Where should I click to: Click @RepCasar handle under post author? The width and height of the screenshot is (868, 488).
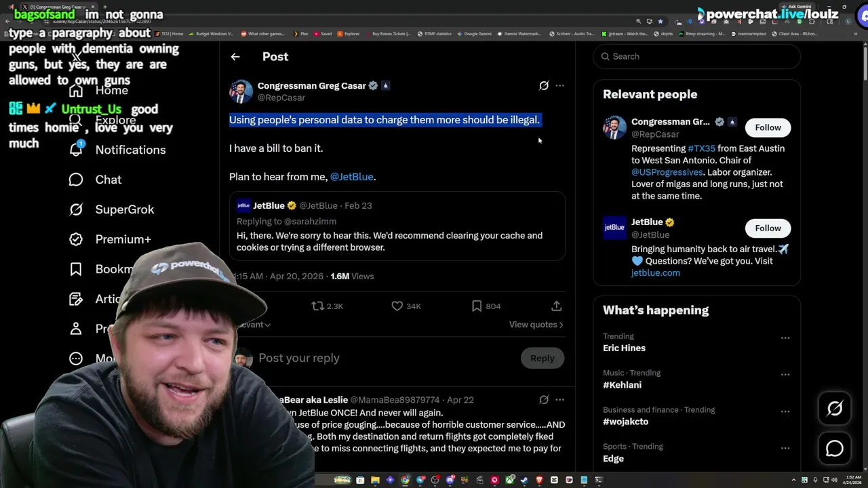pyautogui.click(x=281, y=98)
